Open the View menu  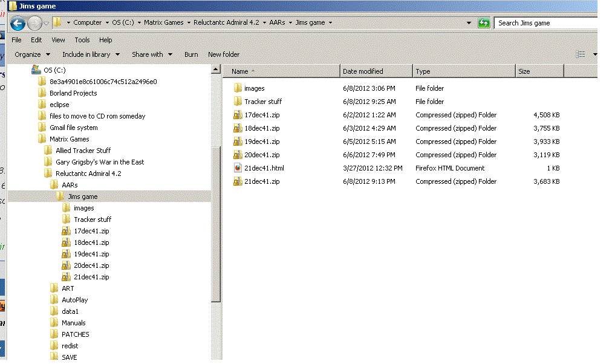pos(58,40)
